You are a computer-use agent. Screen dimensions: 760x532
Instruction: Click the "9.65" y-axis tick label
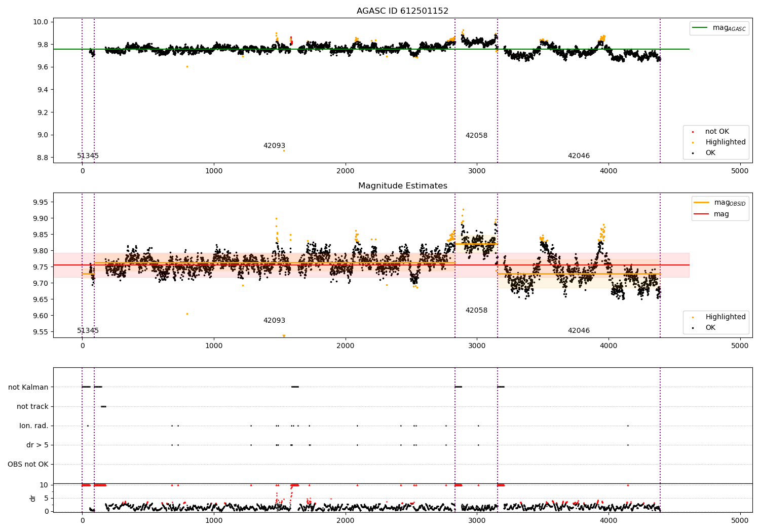click(x=41, y=300)
